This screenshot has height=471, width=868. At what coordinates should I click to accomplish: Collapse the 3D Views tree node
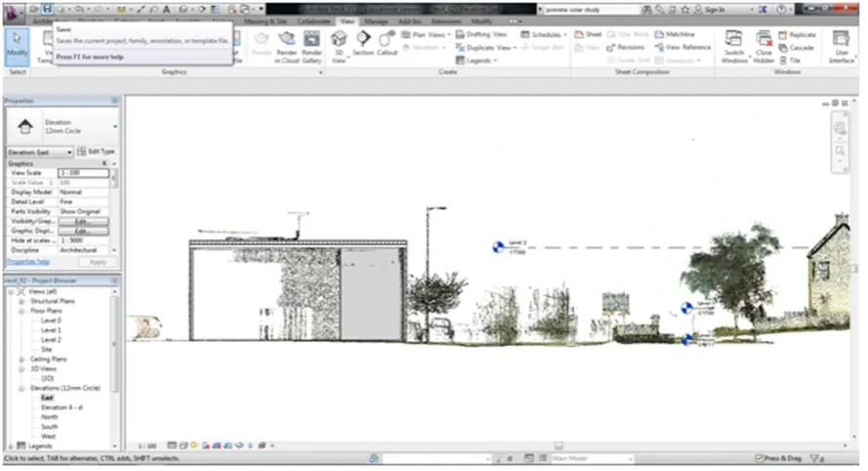coord(21,369)
